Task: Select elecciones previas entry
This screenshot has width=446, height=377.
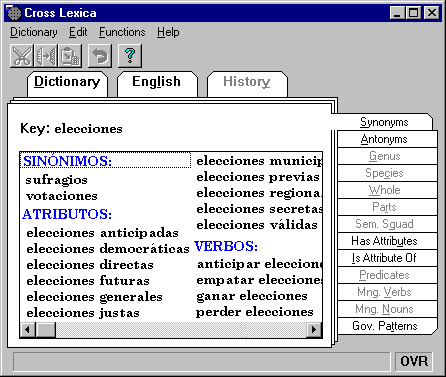Action: (x=258, y=177)
